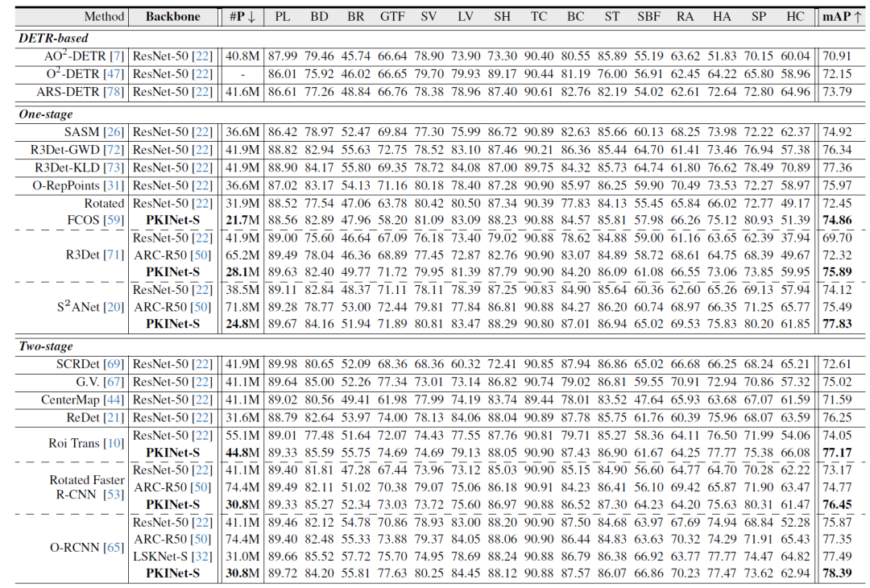Open the R3Det-GWD citation [72]
Viewport: 870px width, 588px height.
115,149
